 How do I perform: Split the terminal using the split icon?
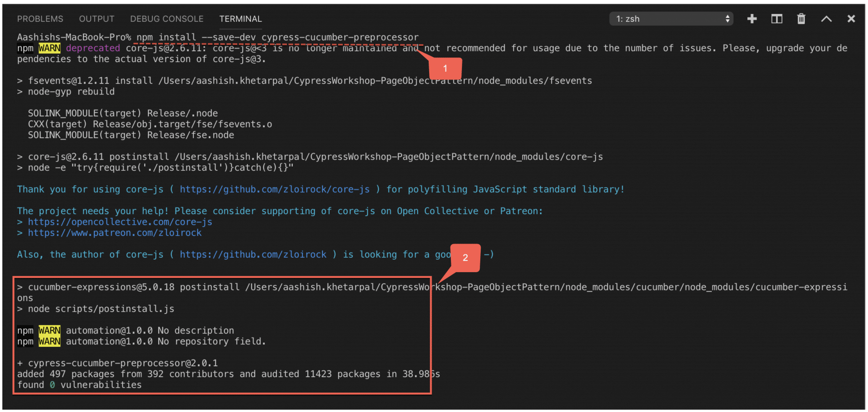776,19
